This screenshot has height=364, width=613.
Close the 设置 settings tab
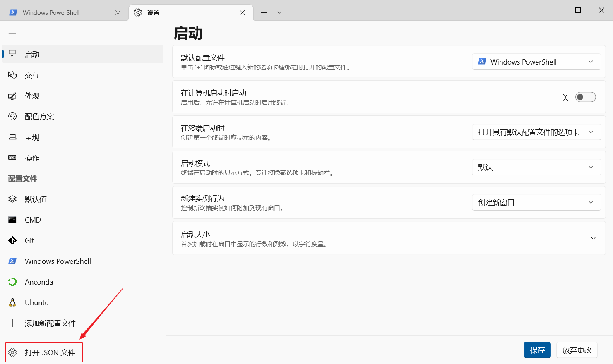tap(242, 12)
